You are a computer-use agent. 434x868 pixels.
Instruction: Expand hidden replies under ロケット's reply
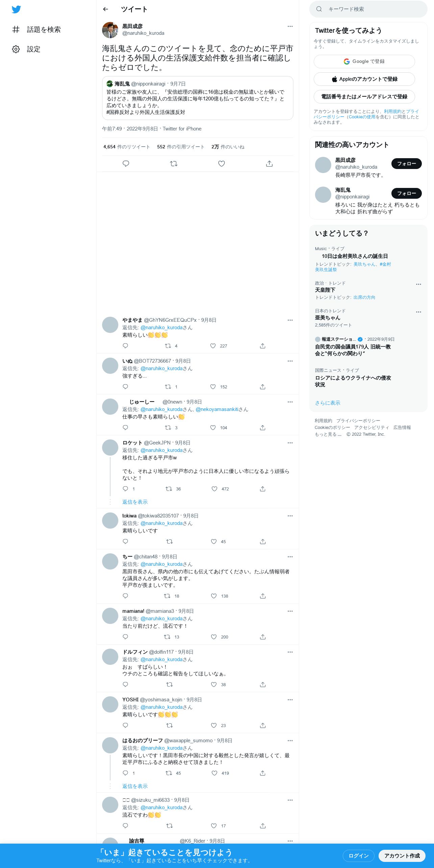135,502
